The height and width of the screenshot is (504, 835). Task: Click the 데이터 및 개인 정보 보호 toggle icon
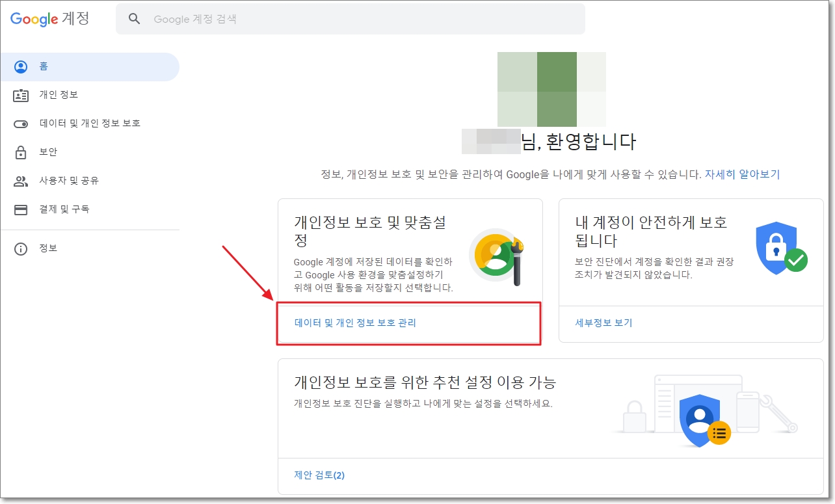coord(21,124)
